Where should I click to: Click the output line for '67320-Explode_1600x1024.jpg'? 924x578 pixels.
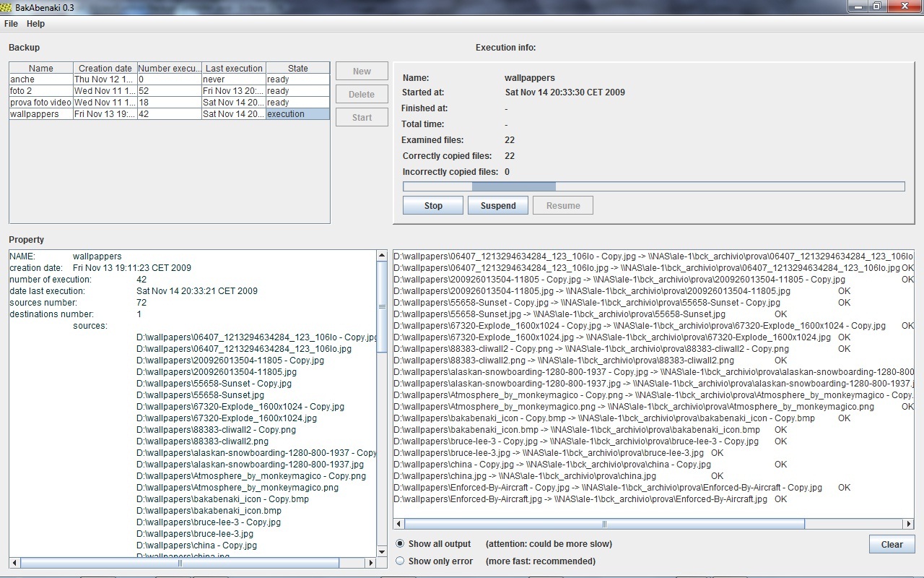[x=622, y=337]
